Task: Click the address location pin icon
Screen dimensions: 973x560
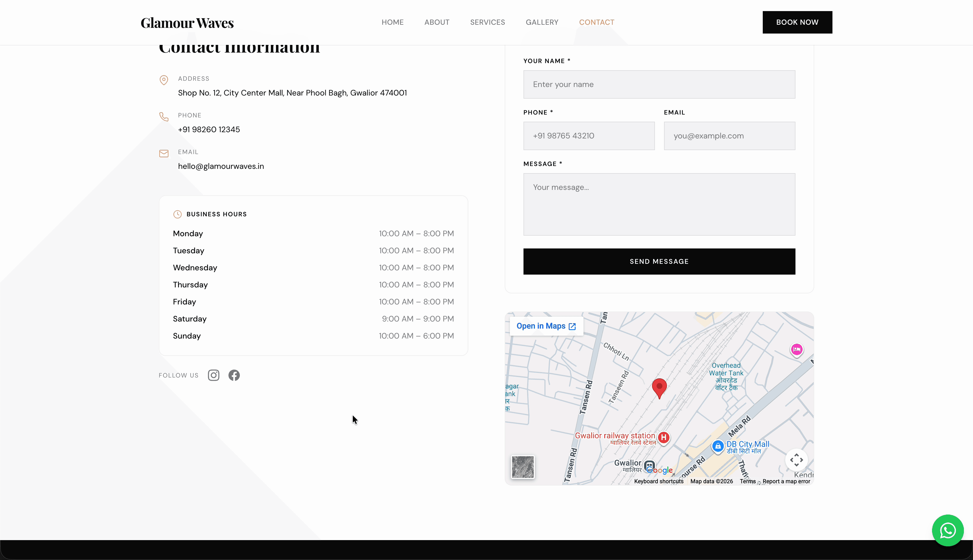Action: [164, 80]
